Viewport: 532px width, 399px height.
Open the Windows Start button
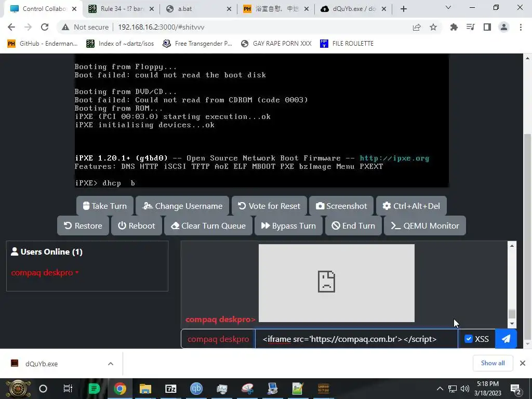[x=18, y=389]
